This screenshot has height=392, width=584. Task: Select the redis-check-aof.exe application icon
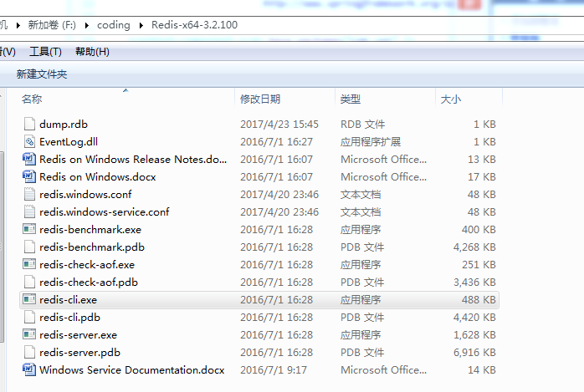click(29, 264)
